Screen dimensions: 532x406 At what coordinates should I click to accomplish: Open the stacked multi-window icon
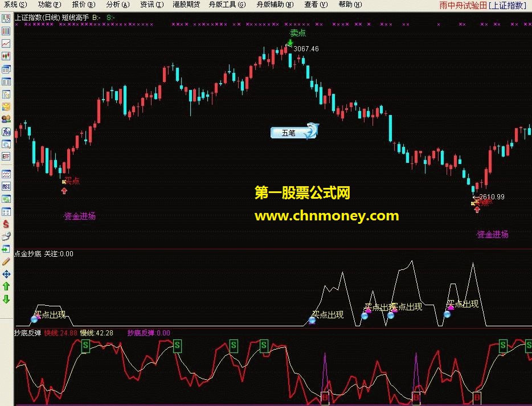pyautogui.click(x=6, y=69)
